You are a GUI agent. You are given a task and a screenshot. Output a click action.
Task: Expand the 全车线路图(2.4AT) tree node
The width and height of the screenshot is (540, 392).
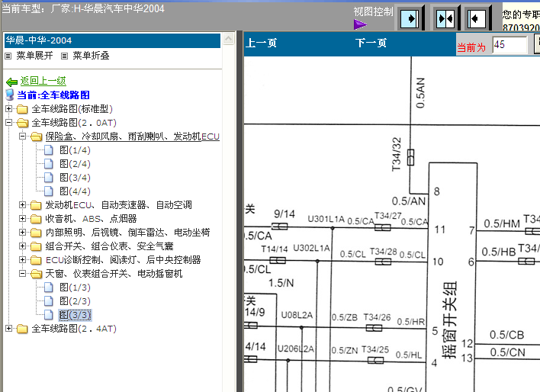8,328
